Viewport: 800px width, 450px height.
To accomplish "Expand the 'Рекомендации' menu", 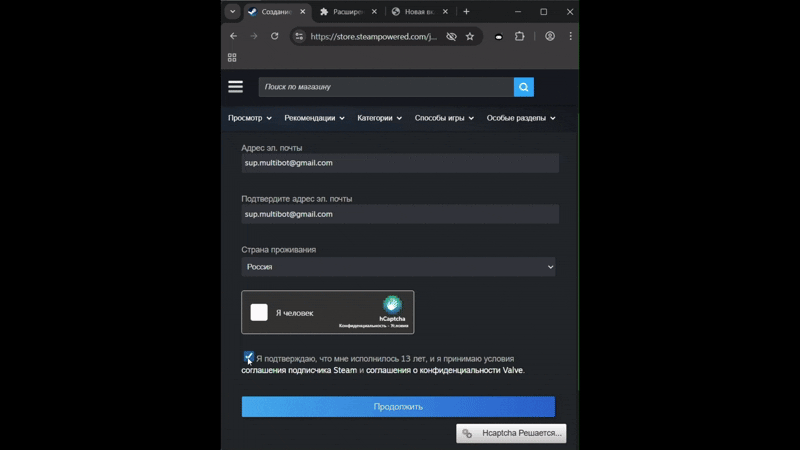I will (314, 118).
